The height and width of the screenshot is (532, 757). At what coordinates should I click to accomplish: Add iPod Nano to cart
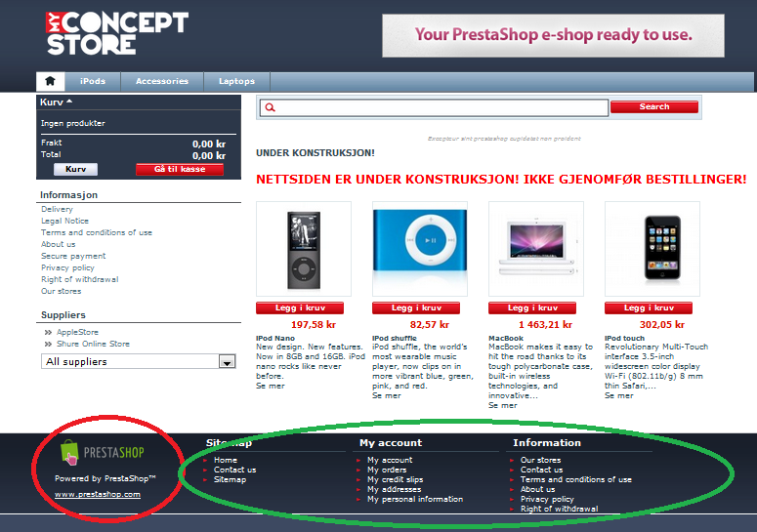coord(300,307)
